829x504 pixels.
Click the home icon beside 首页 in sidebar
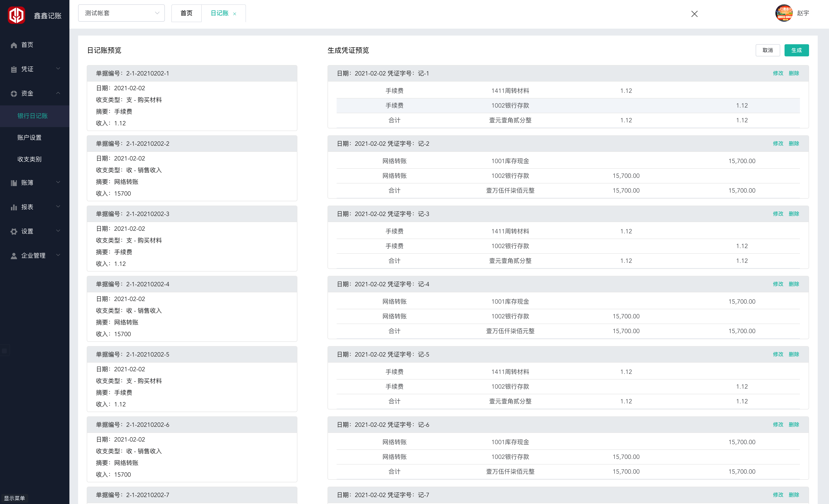click(x=13, y=45)
